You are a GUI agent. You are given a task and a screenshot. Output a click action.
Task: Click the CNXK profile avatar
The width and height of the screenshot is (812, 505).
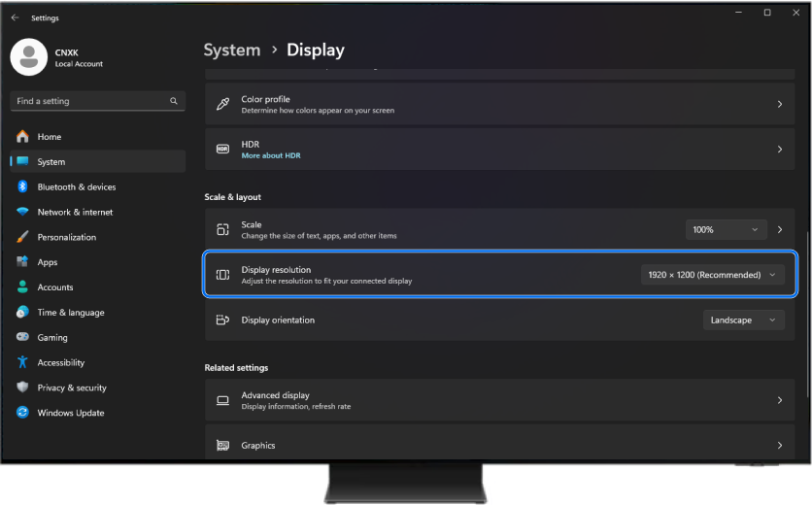tap(28, 57)
